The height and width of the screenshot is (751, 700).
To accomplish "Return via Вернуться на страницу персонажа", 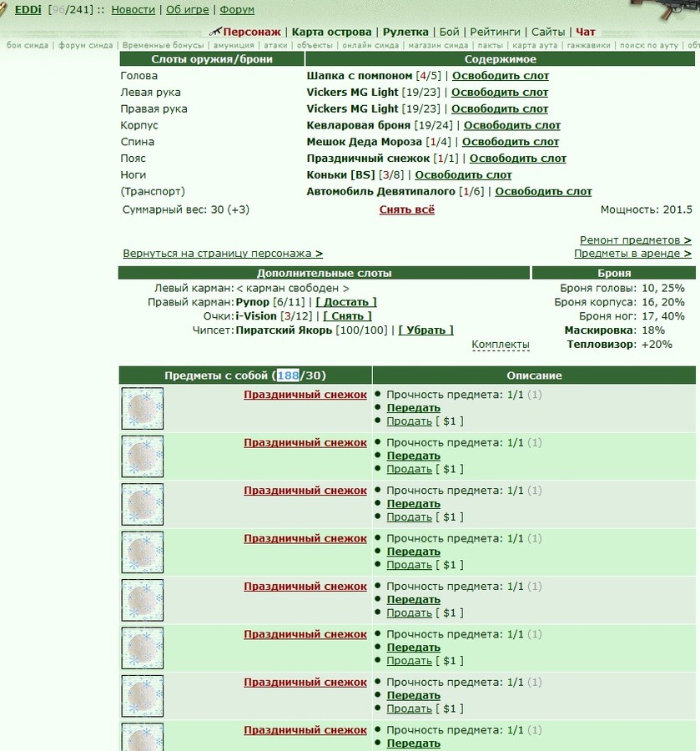I will coord(223,254).
